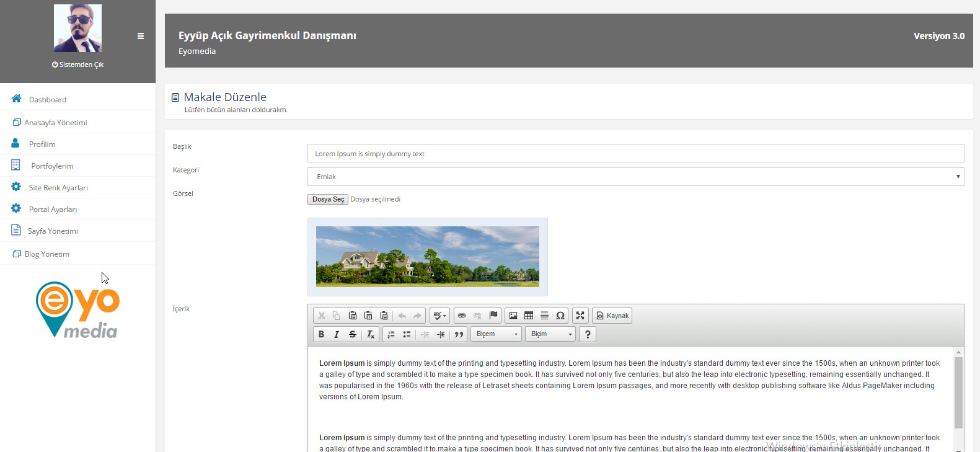Image resolution: width=980 pixels, height=452 pixels.
Task: Click the Insert Table icon
Action: click(529, 316)
